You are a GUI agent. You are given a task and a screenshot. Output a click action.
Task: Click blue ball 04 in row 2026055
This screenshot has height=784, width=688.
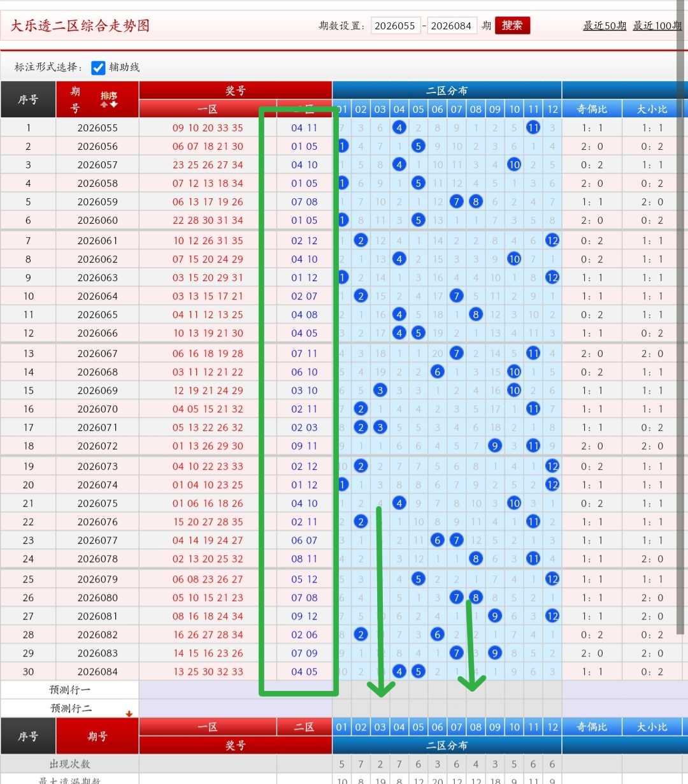click(399, 127)
